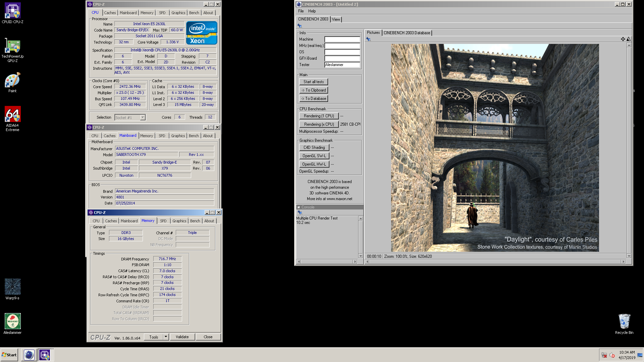
Task: Launch Paint from the desktop
Action: 12,82
